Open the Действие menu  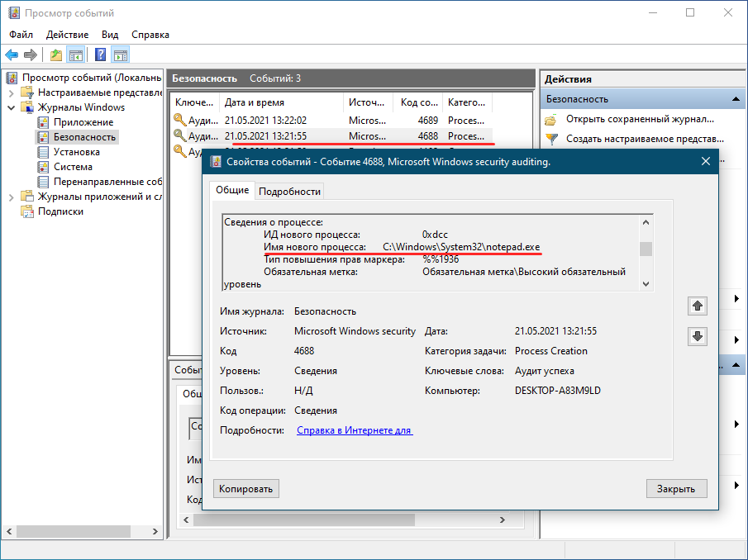click(x=67, y=35)
